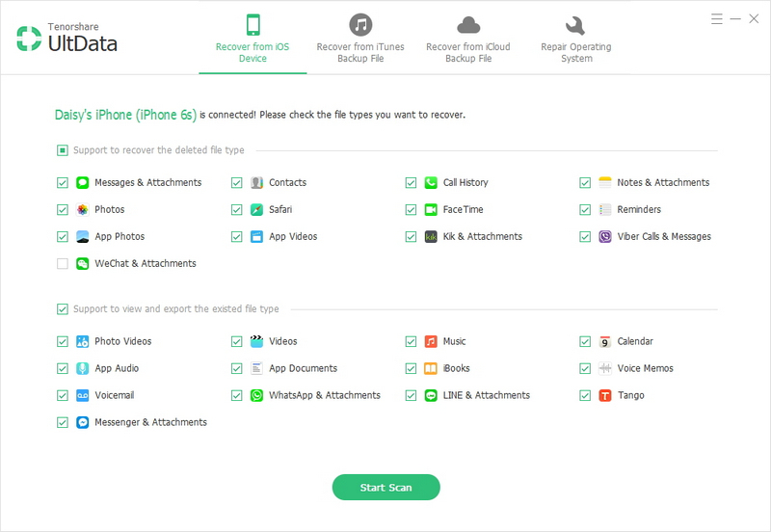Open the hamburger menu in title bar
The image size is (771, 532).
tap(716, 19)
